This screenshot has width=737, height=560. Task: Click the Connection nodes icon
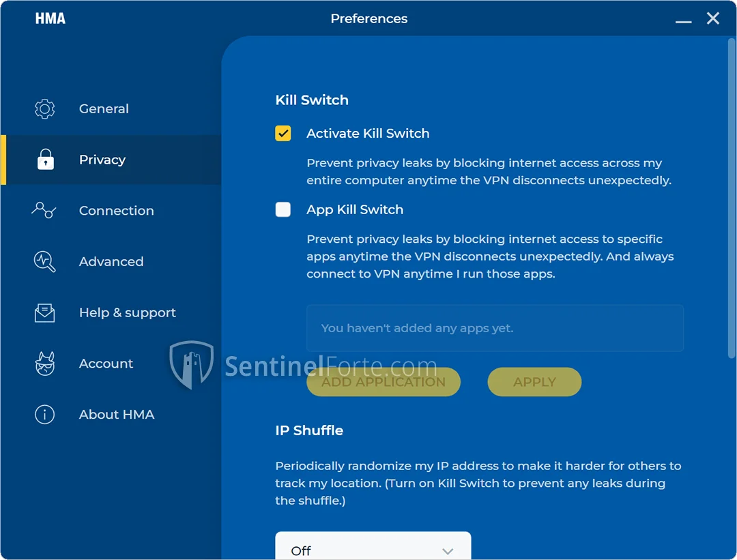pyautogui.click(x=44, y=211)
